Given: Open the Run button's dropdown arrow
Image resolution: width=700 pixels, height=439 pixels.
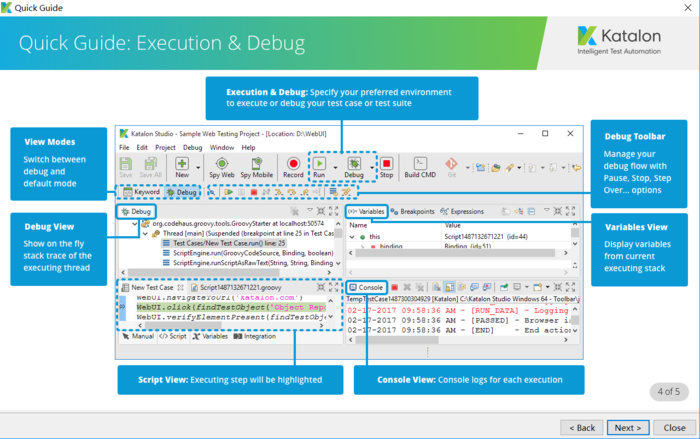Looking at the screenshot, I should (335, 168).
